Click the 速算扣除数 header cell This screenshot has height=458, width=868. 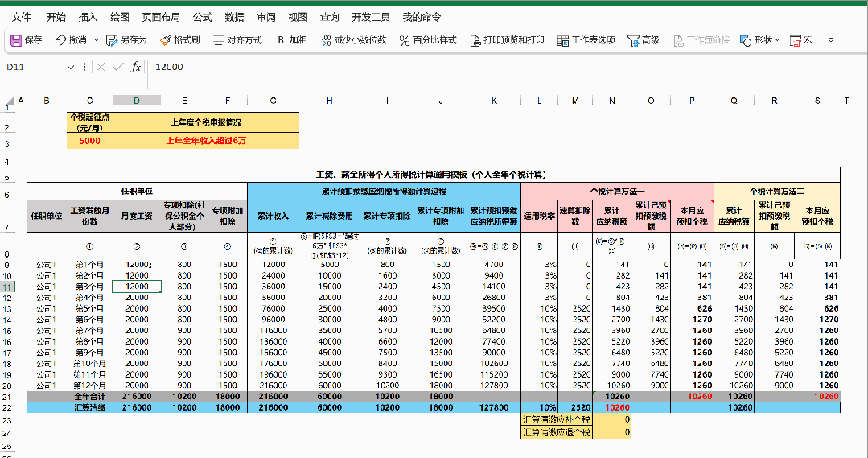574,216
